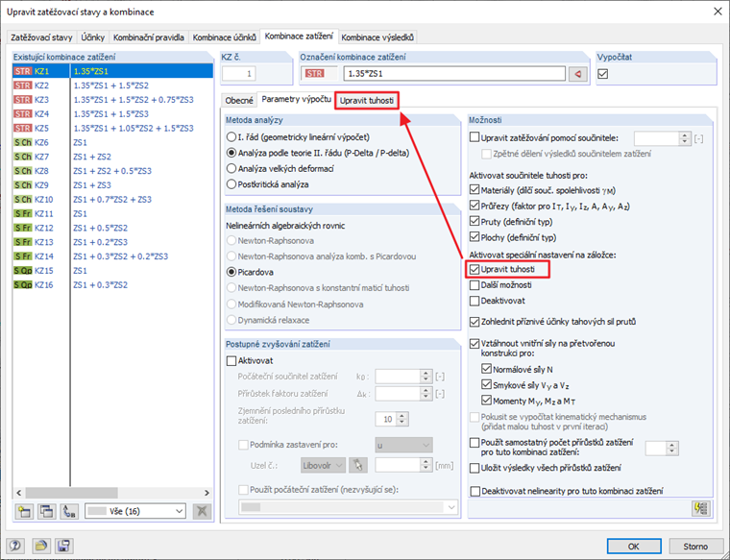Screen dimensions: 730x560
Task: Switch to Kombinace účinků tab
Action: click(225, 37)
